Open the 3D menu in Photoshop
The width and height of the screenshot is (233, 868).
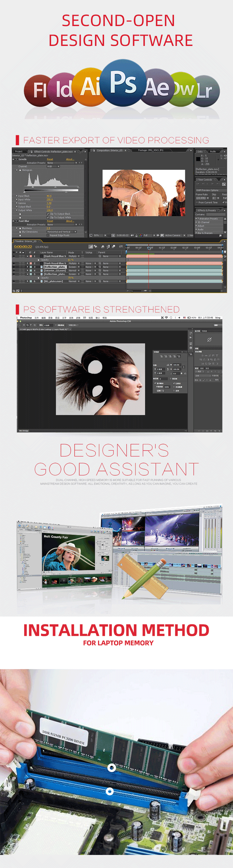[x=84, y=318]
